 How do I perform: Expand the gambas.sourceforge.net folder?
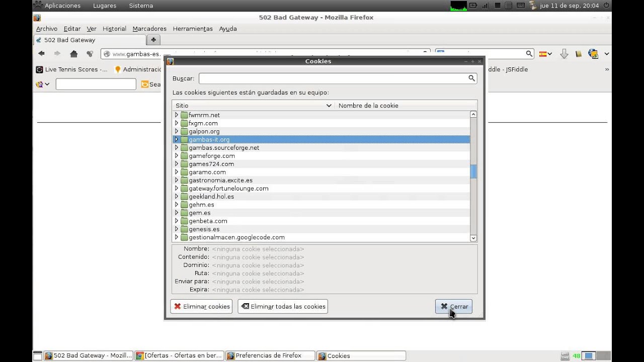[176, 148]
